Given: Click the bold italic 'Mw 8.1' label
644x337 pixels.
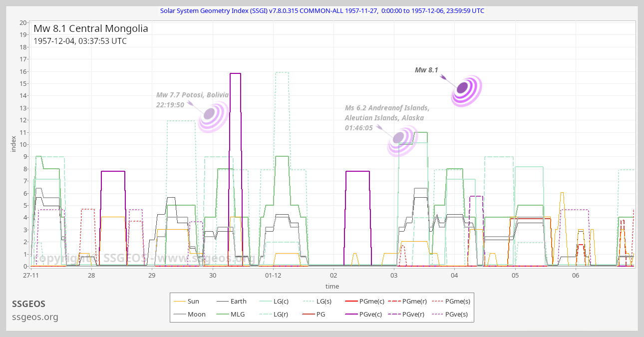Looking at the screenshot, I should click(426, 70).
